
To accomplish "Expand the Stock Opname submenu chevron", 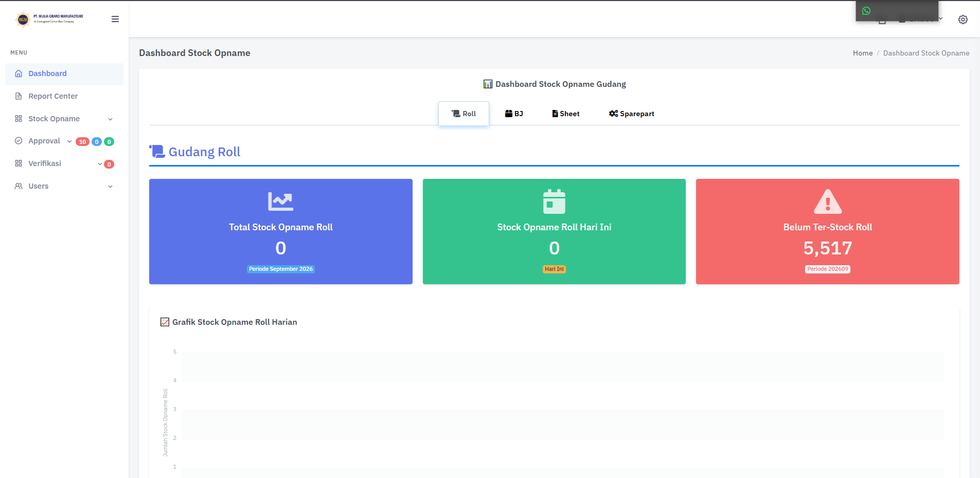I will [x=110, y=119].
